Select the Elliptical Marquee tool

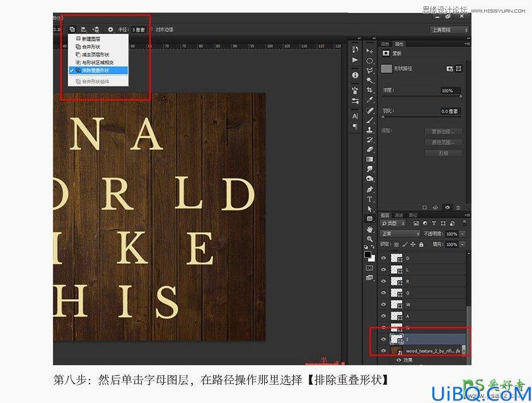coord(369,61)
